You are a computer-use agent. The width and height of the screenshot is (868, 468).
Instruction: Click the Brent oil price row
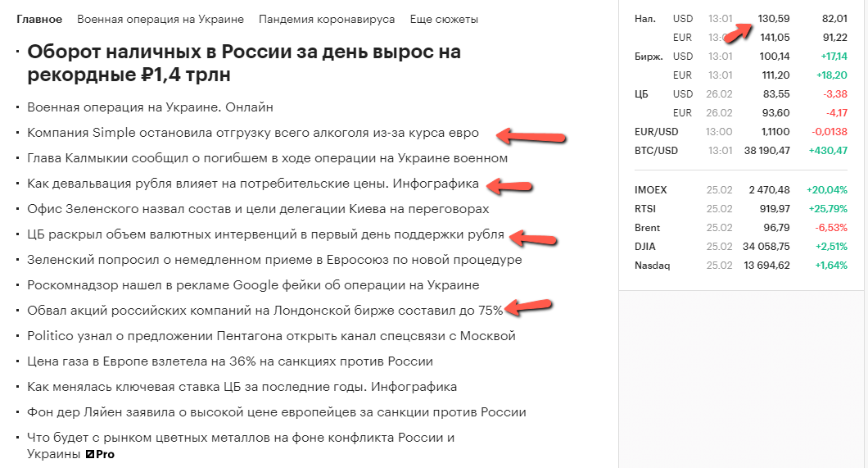click(x=741, y=228)
